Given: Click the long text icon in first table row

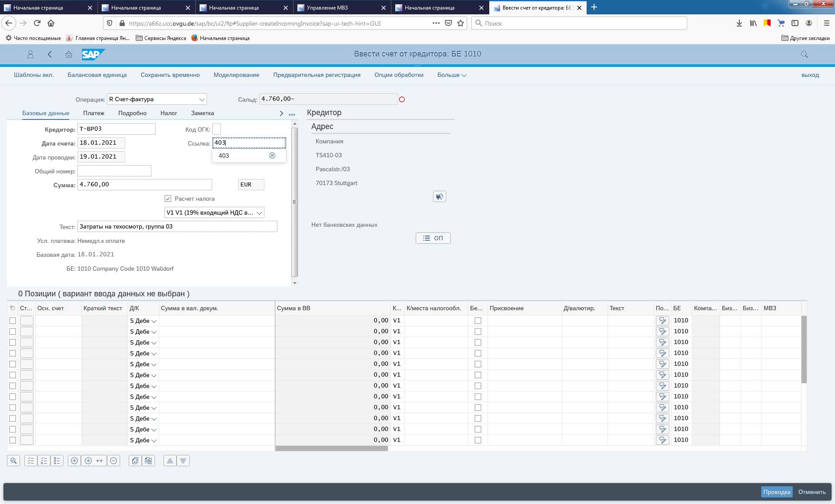Looking at the screenshot, I should (x=662, y=321).
